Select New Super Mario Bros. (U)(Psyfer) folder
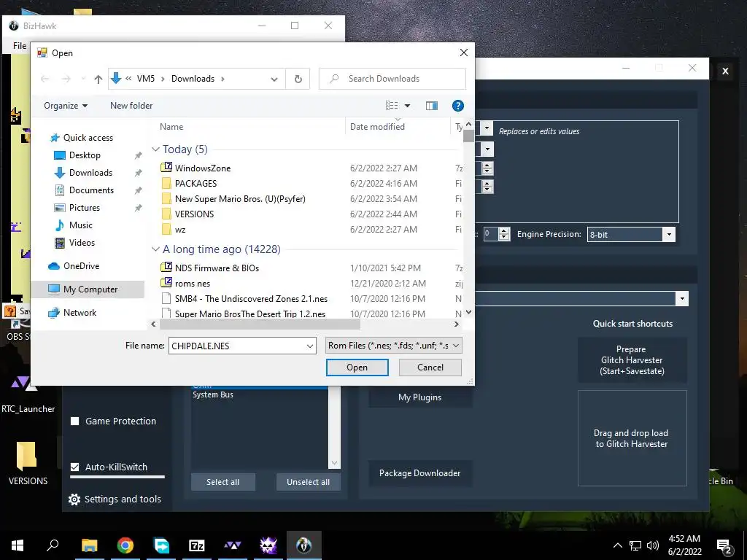This screenshot has height=560, width=747. point(239,198)
